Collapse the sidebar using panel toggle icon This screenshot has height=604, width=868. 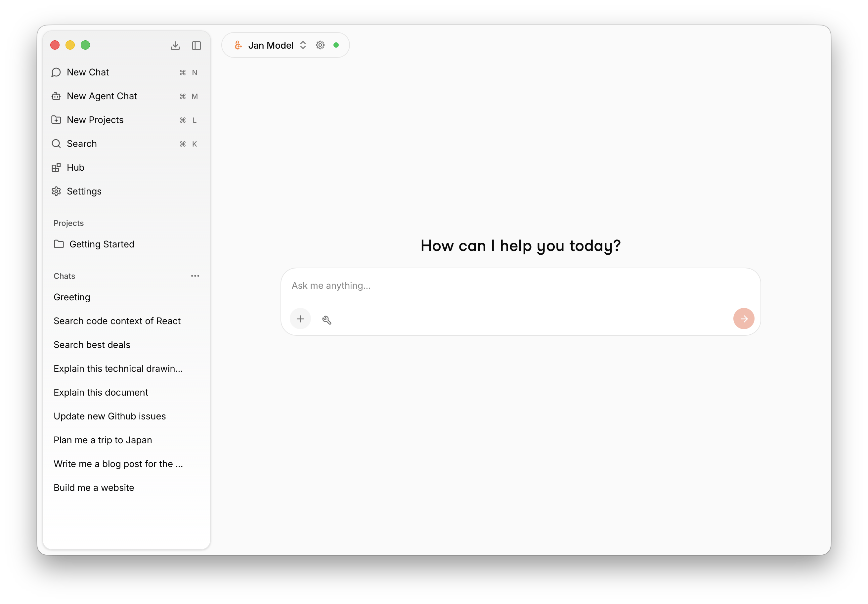(x=196, y=45)
